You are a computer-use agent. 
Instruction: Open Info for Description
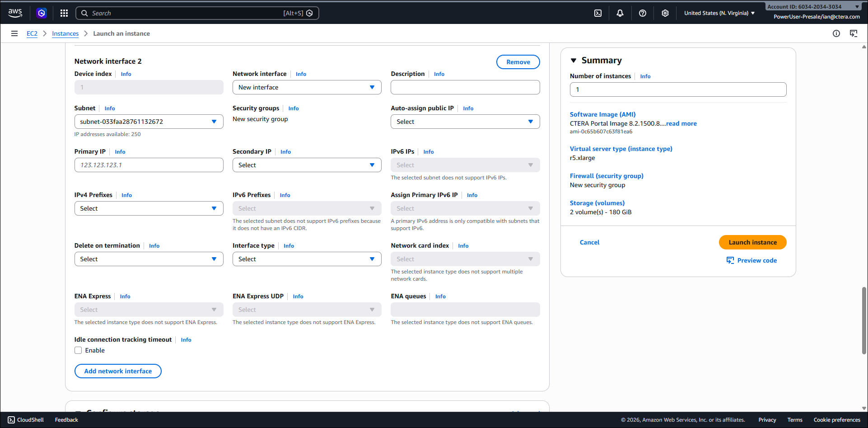(439, 74)
